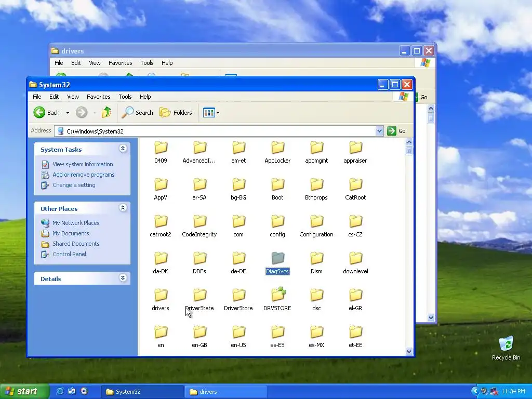Open Favorites menu in System32 window
This screenshot has height=399, width=532.
tap(98, 97)
